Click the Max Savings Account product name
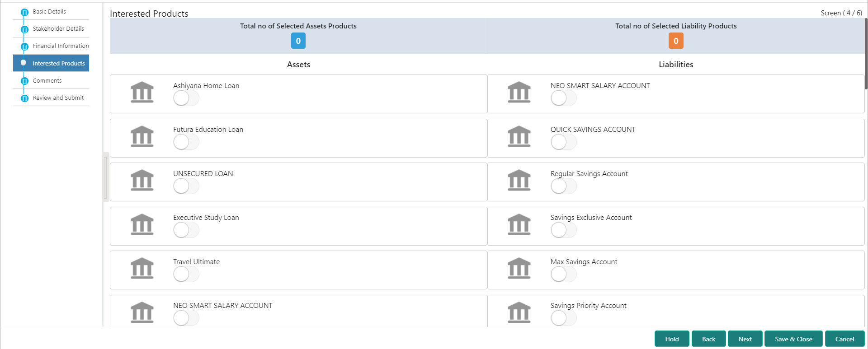The image size is (868, 349). [x=584, y=262]
